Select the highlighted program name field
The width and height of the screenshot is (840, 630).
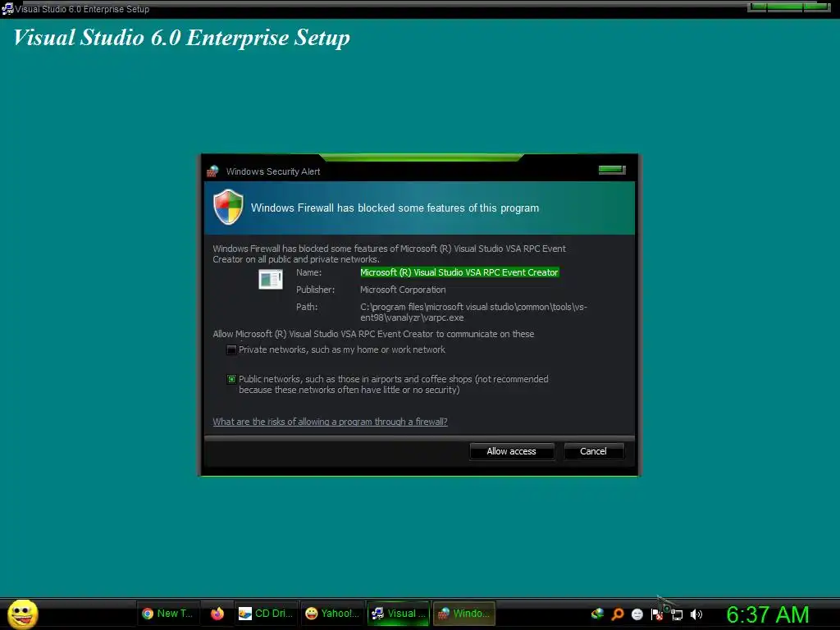point(459,272)
